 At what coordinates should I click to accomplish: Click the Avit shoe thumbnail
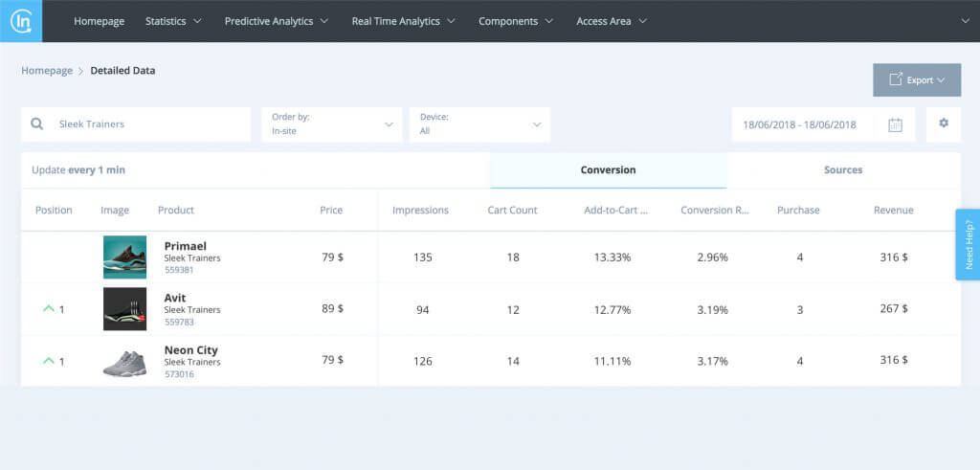(x=124, y=309)
